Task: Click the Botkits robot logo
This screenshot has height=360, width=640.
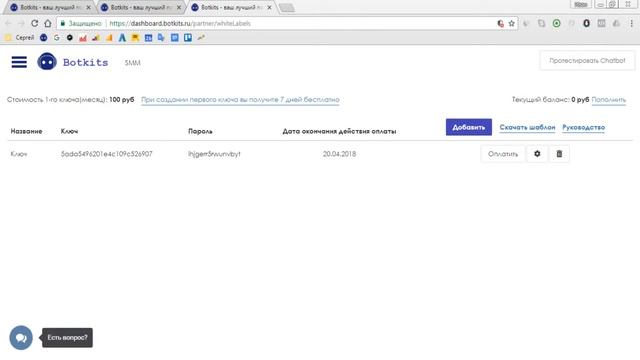Action: [x=47, y=62]
